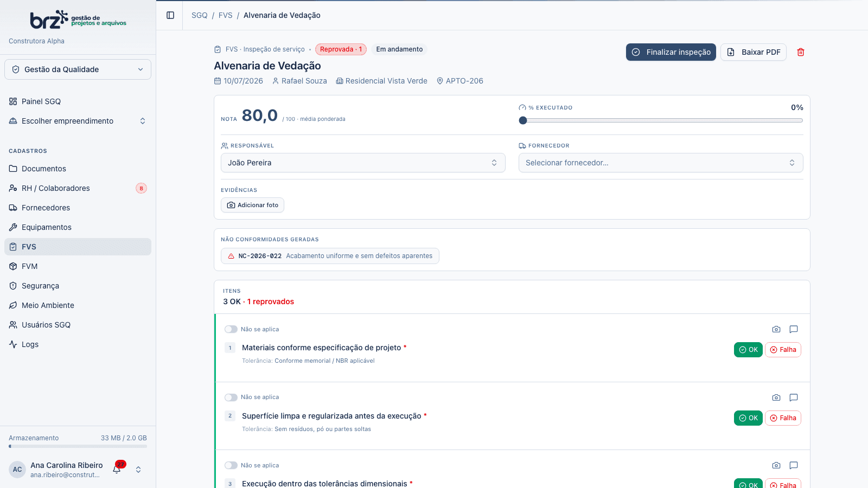Click the brz logo
This screenshot has width=868, height=488.
(78, 20)
